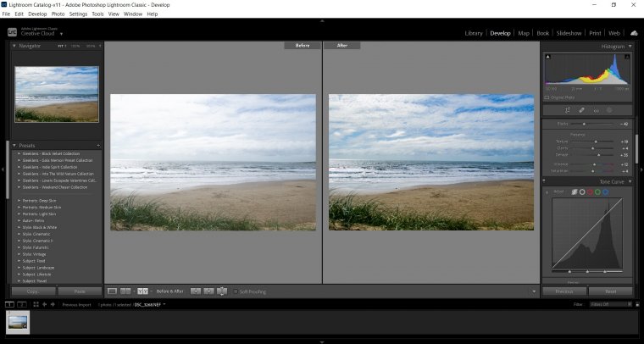This screenshot has width=644, height=344.
Task: Open toolbar content dropdown arrow
Action: 534,291
